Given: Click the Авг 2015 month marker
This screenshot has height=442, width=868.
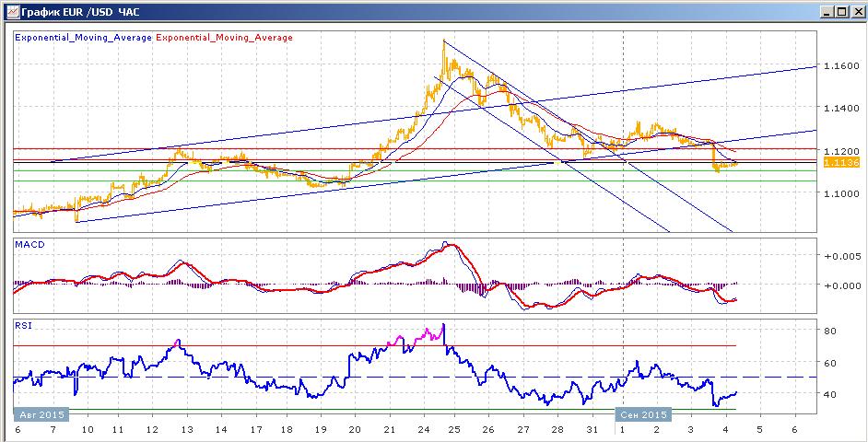Looking at the screenshot, I should pyautogui.click(x=41, y=414).
